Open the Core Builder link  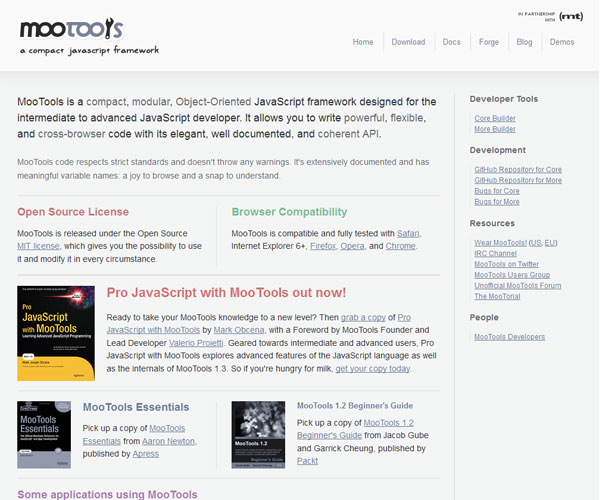click(495, 118)
